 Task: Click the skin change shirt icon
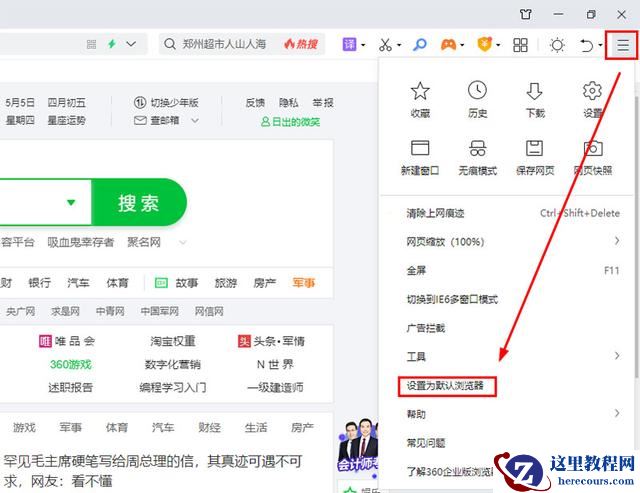tap(526, 15)
